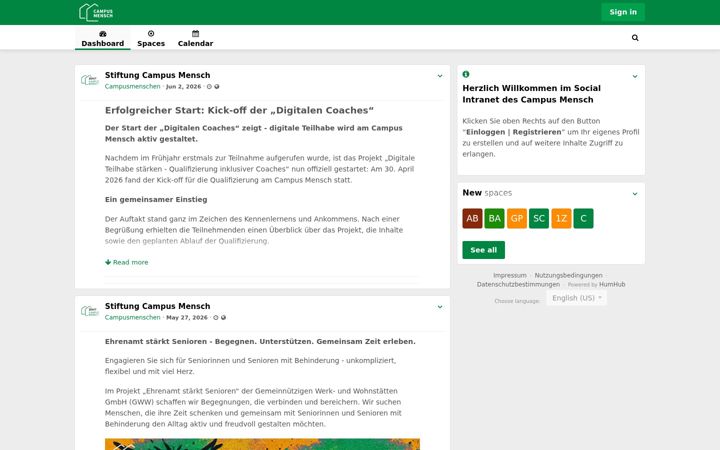720x450 pixels.
Task: Open the BA space icon
Action: coord(495,219)
